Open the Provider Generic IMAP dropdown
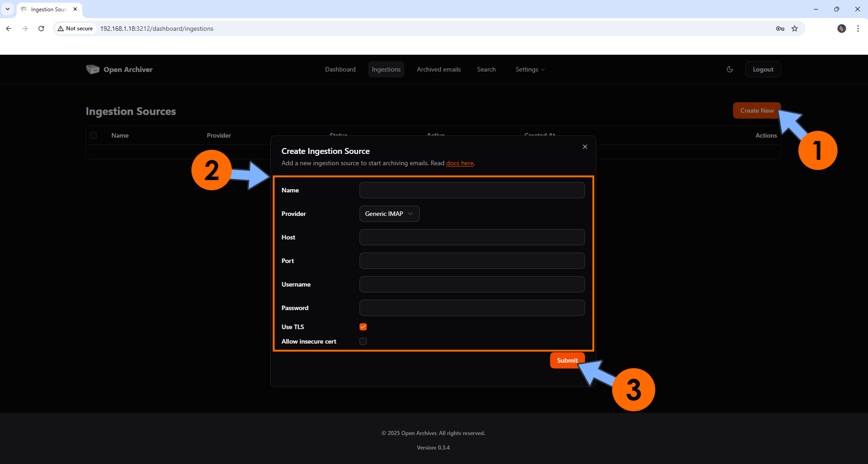 point(389,214)
